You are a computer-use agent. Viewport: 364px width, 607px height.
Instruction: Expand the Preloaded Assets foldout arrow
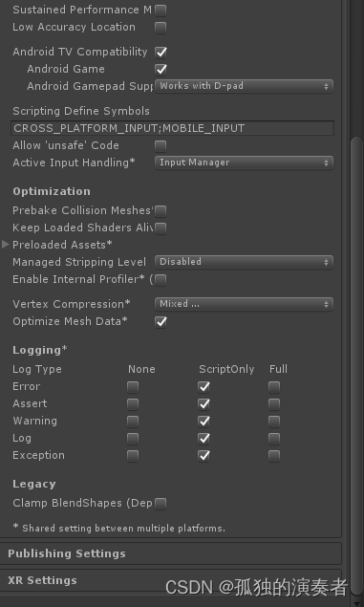[x=6, y=245]
